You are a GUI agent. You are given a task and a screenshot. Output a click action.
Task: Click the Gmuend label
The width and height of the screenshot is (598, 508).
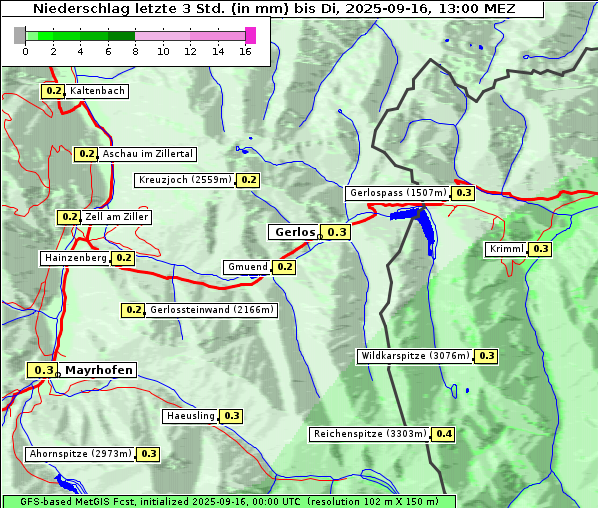(247, 267)
